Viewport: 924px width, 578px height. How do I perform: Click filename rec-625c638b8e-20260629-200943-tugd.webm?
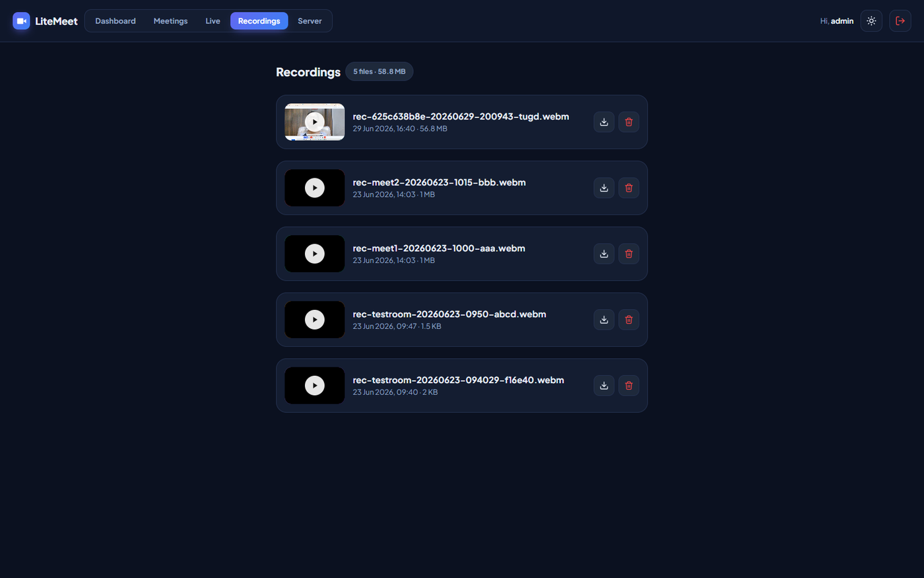pos(461,116)
